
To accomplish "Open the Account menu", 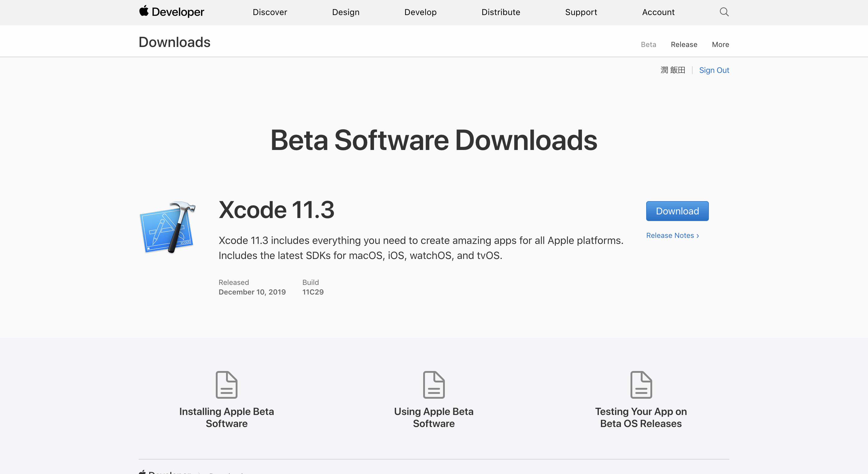I will click(x=658, y=12).
